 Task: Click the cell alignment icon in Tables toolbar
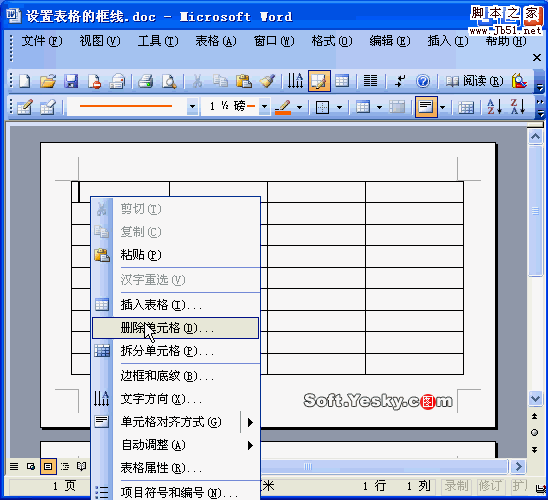click(426, 107)
